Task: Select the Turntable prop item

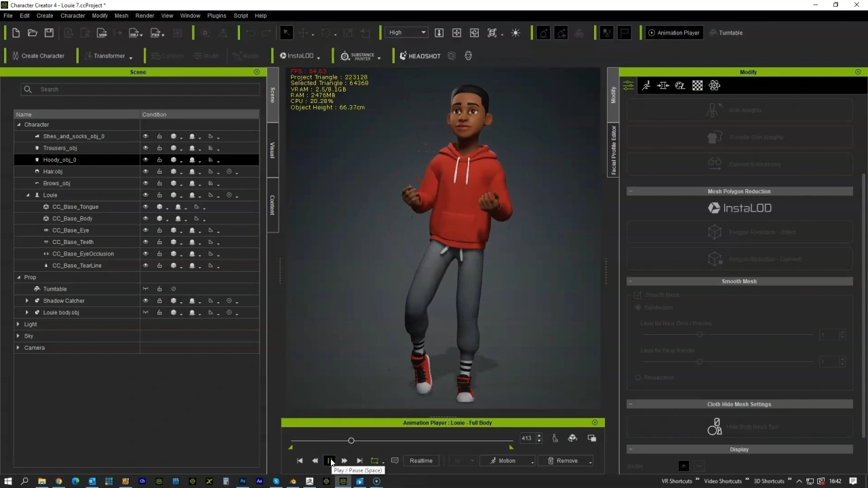Action: coord(55,289)
